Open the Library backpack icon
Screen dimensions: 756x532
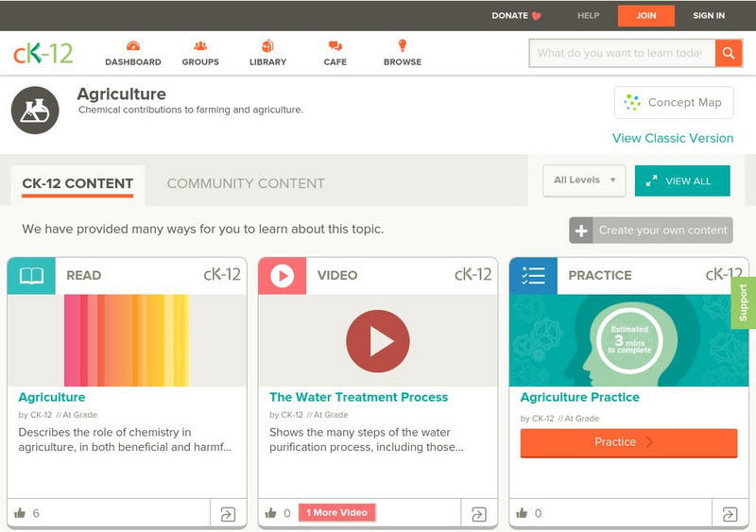click(x=267, y=45)
